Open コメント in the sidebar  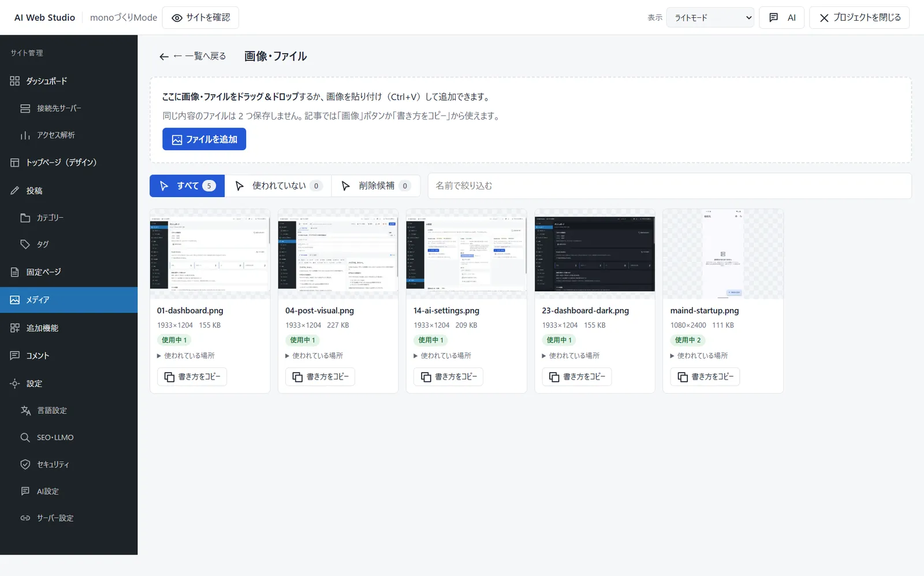[x=69, y=356]
